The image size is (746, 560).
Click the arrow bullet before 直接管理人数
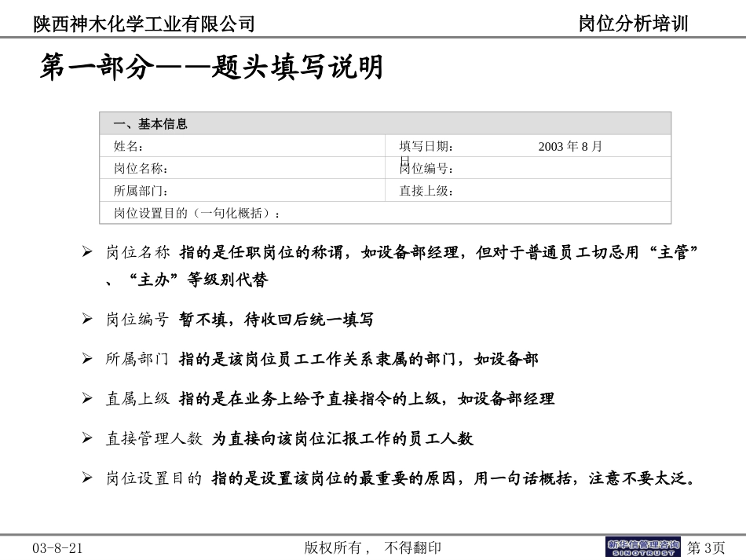point(87,437)
